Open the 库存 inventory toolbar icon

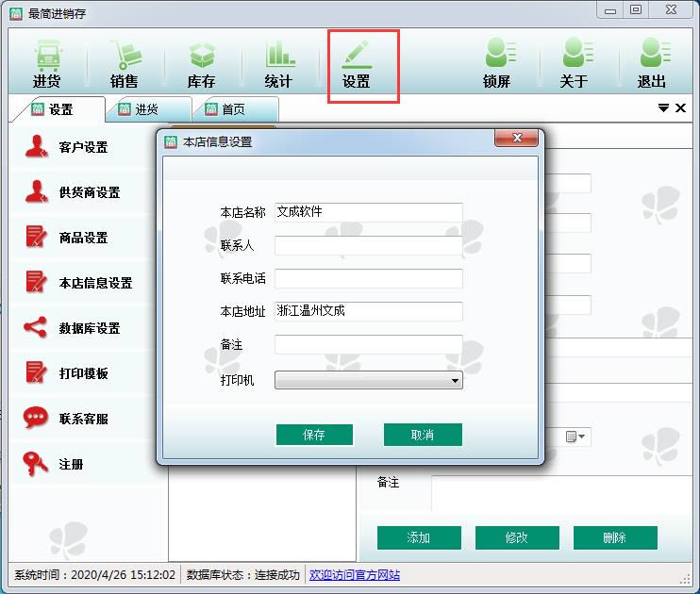[201, 63]
